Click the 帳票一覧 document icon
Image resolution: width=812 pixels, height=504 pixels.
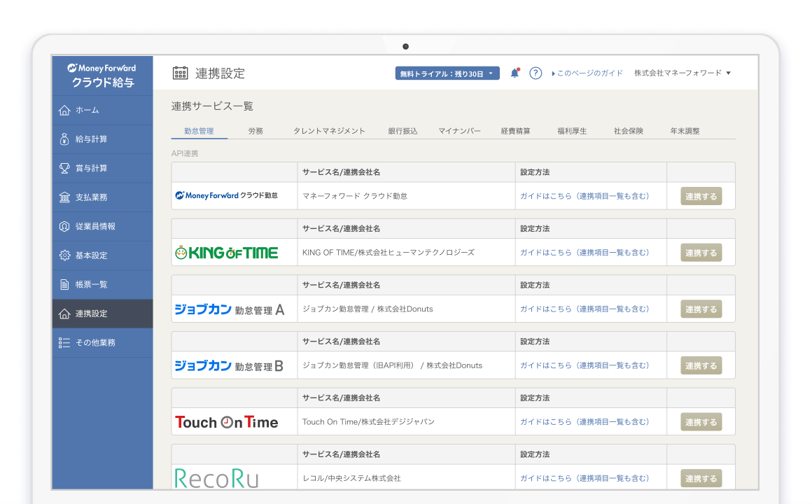tap(64, 284)
